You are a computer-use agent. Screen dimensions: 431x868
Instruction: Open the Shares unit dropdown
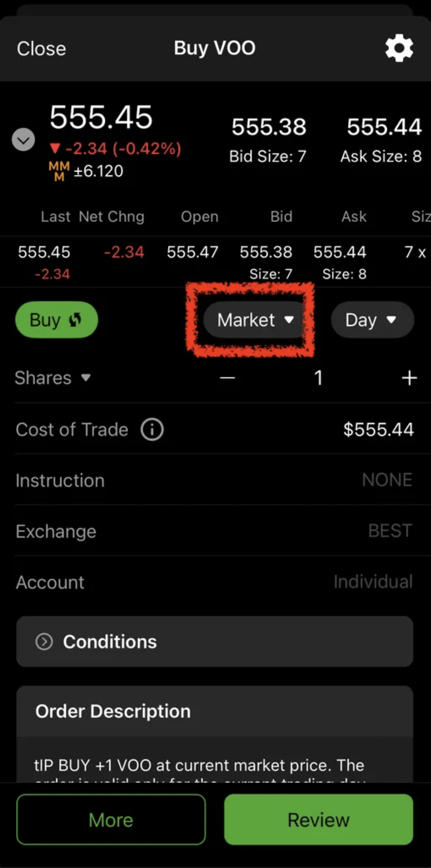(53, 378)
